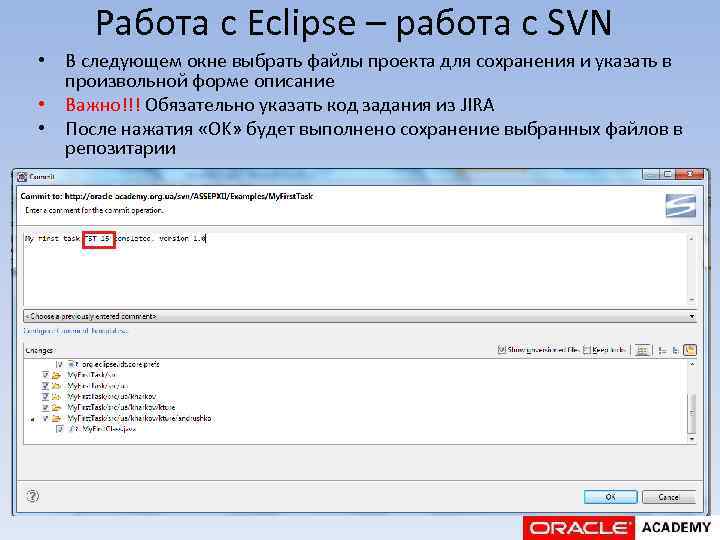Uncheck the MyFirstTask/src/ua/kharkov checkbox
Image resolution: width=720 pixels, height=540 pixels.
[45, 396]
